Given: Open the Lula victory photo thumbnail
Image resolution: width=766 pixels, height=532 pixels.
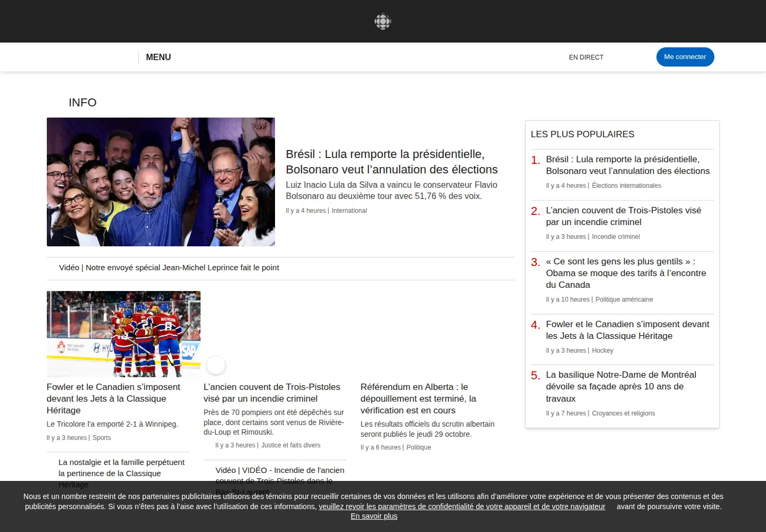Looking at the screenshot, I should pos(161,182).
